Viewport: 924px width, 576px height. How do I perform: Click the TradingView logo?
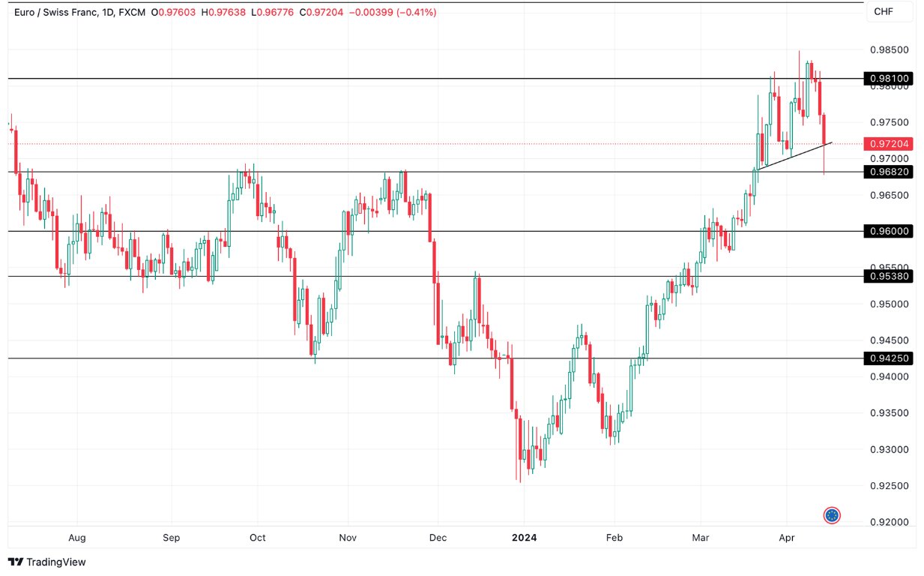pyautogui.click(x=46, y=562)
